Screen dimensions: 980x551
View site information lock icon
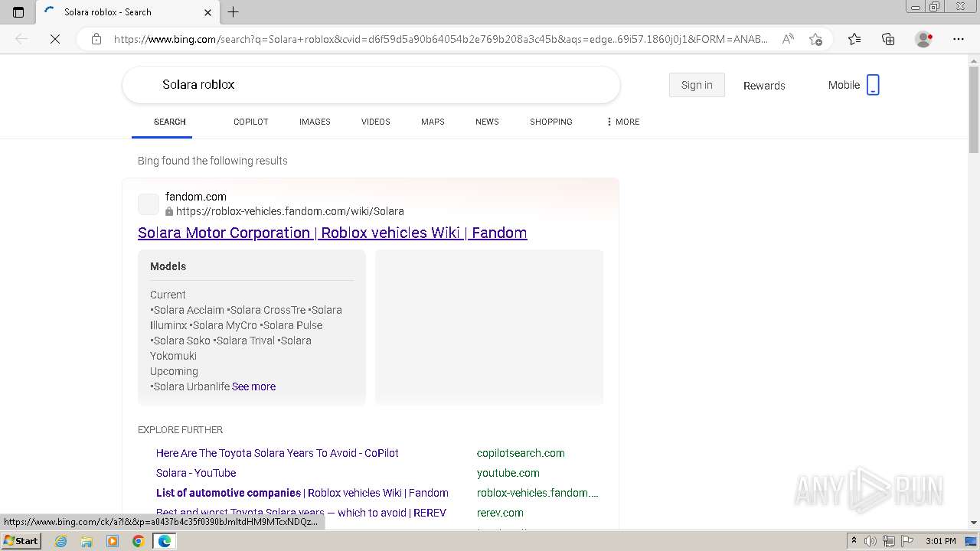[96, 39]
